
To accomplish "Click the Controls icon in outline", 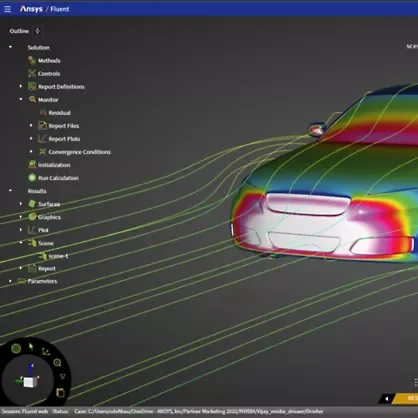I will (32, 73).
